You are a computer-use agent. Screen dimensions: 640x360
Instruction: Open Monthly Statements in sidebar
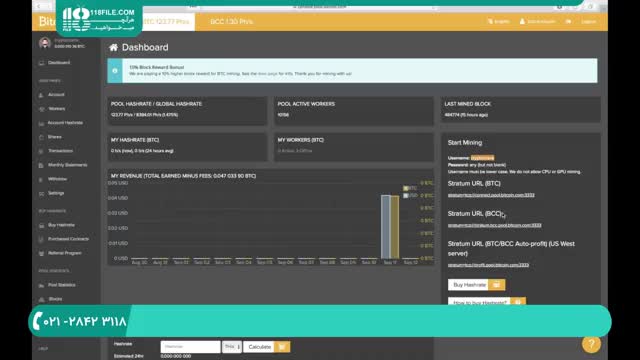pyautogui.click(x=67, y=165)
